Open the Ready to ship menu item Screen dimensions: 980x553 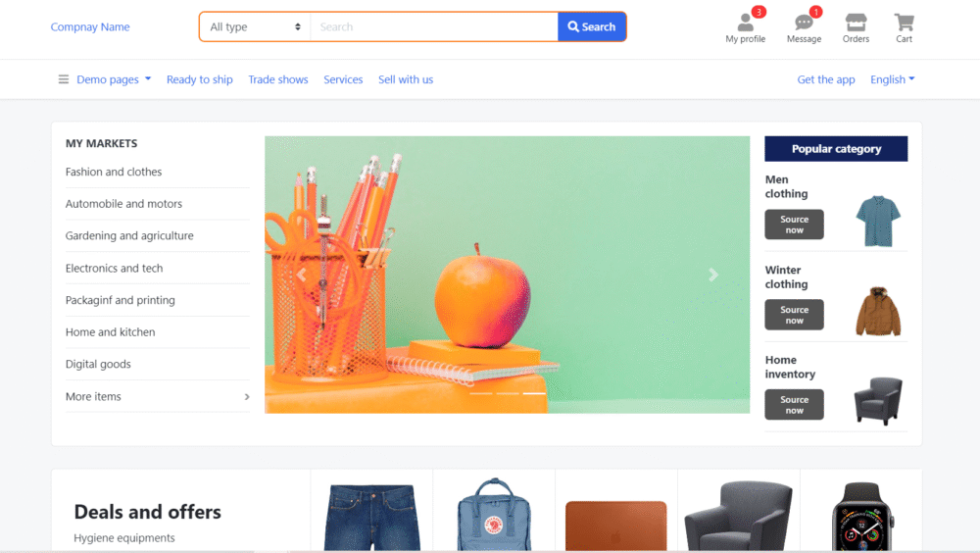[x=199, y=79]
